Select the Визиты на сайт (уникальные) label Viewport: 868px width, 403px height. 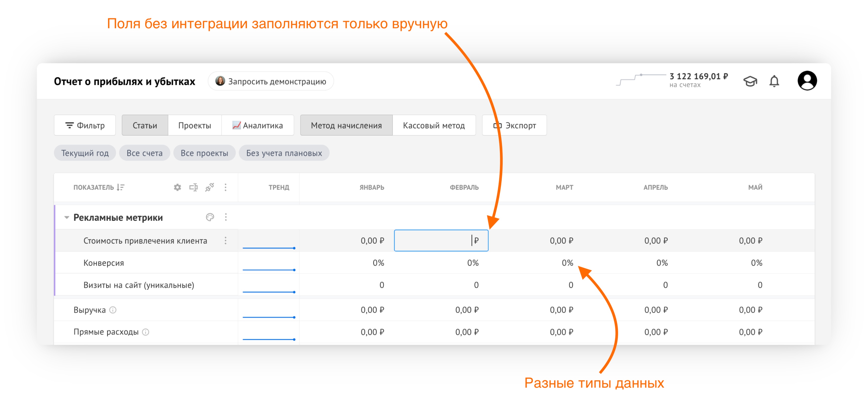(x=139, y=285)
